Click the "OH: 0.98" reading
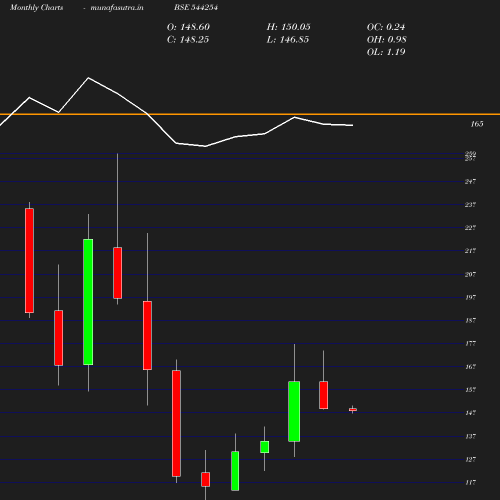500x500 pixels. 387,39
